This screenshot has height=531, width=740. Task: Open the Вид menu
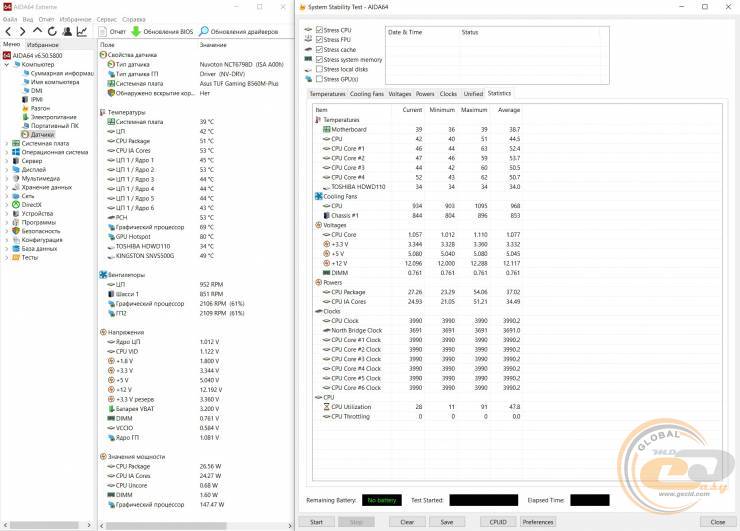click(27, 19)
